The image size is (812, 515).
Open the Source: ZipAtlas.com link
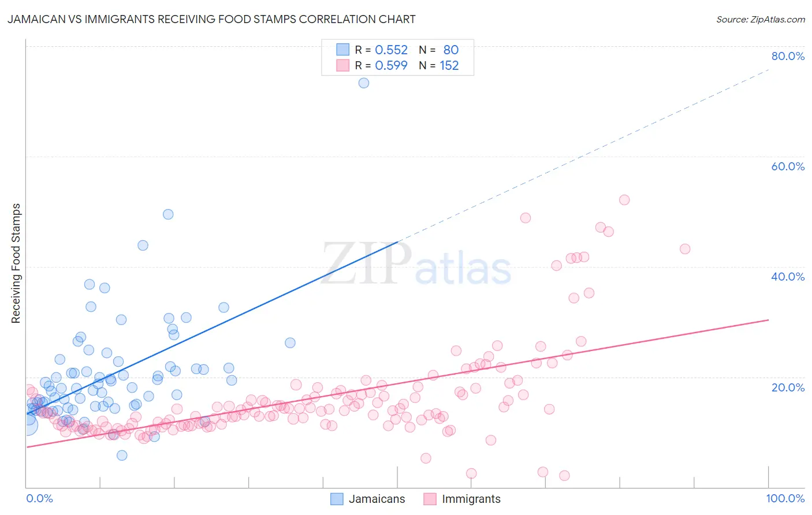[x=761, y=19]
